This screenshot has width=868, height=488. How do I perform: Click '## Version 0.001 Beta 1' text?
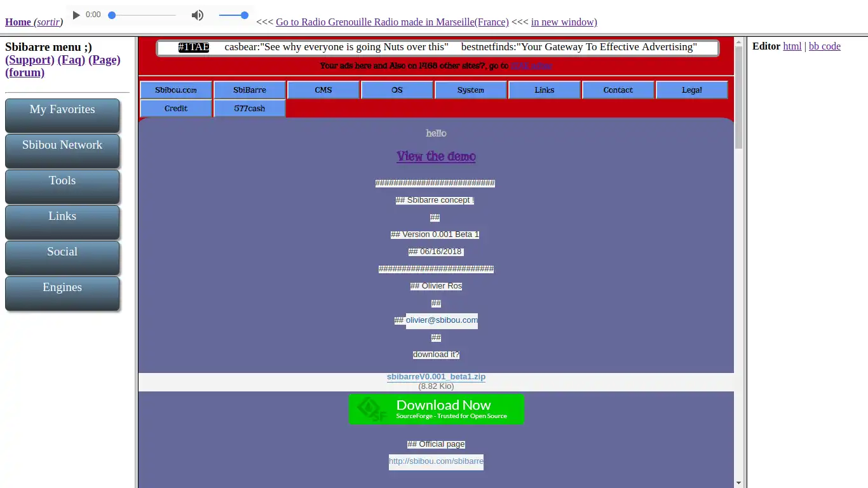435,234
